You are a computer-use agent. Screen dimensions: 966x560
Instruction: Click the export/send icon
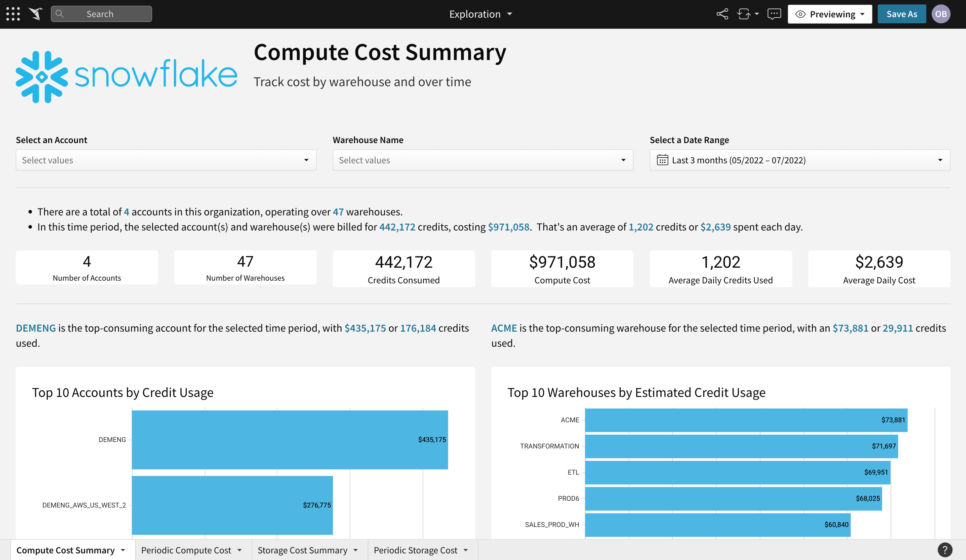tap(744, 14)
